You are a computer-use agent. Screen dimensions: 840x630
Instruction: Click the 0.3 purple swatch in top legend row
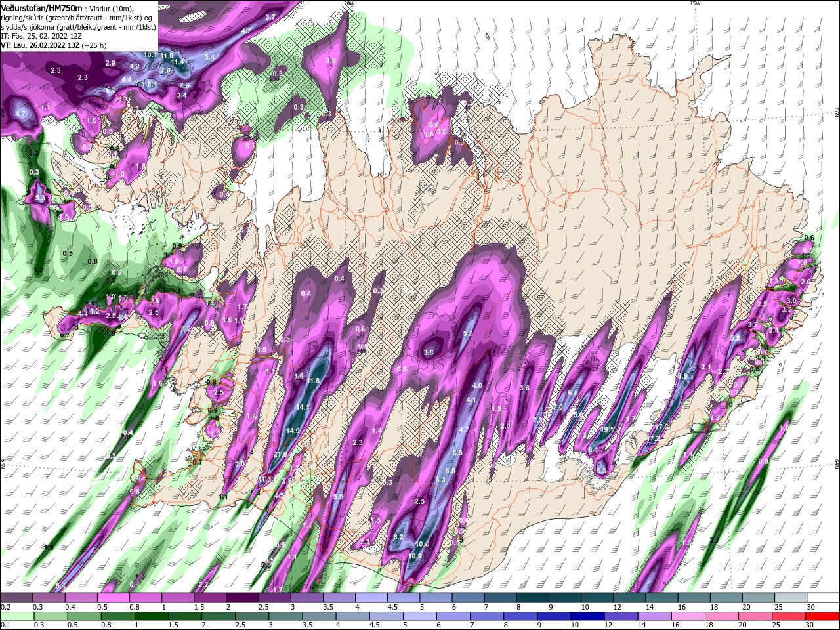pos(48,598)
